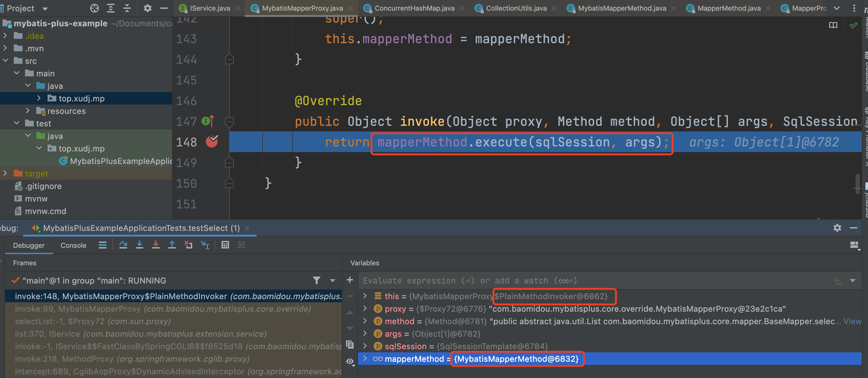Select the testSelect debug session tab
Image resolution: width=868 pixels, height=378 pixels.
pyautogui.click(x=141, y=228)
